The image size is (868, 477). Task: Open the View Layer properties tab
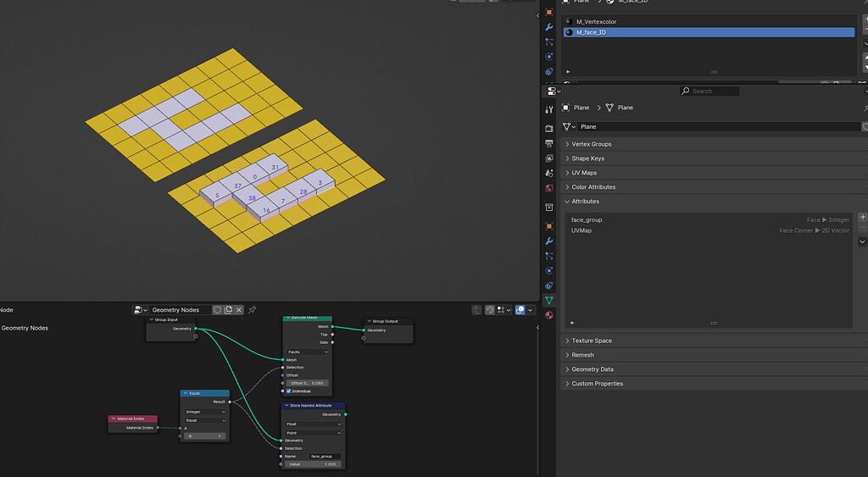[x=549, y=158]
